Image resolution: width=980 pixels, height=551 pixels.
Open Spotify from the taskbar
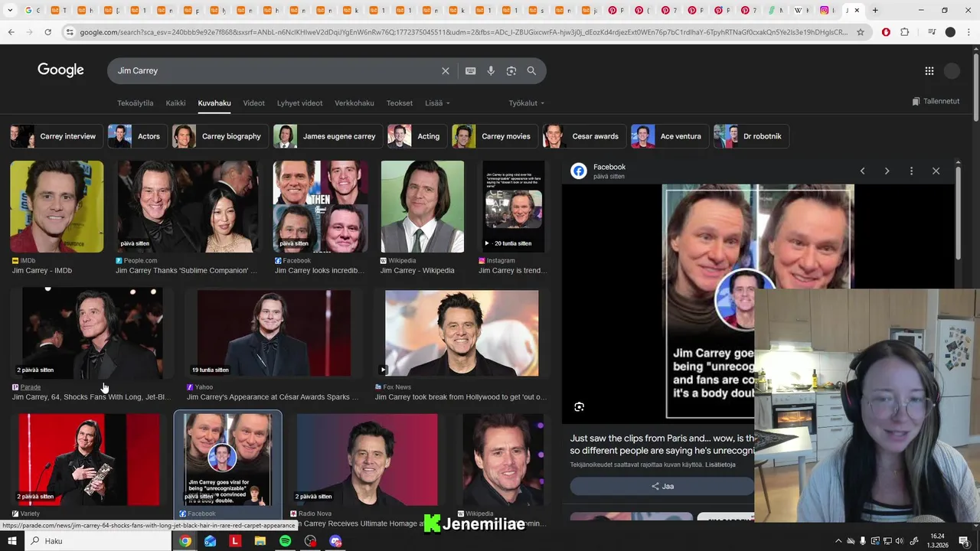285,541
